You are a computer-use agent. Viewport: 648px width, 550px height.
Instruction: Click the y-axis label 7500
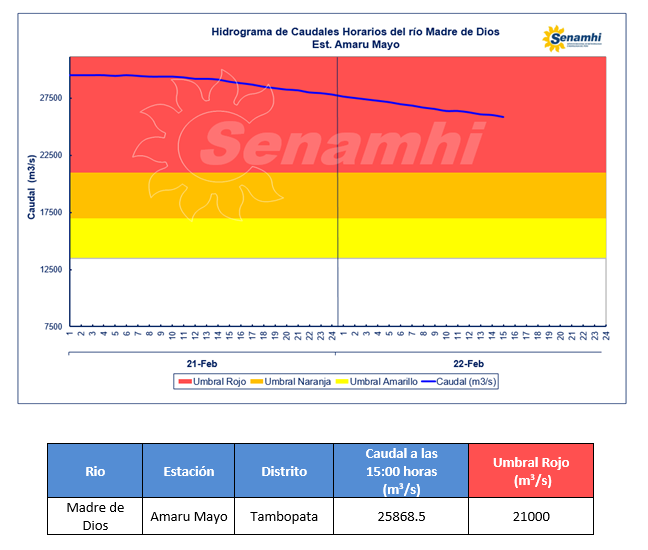53,326
